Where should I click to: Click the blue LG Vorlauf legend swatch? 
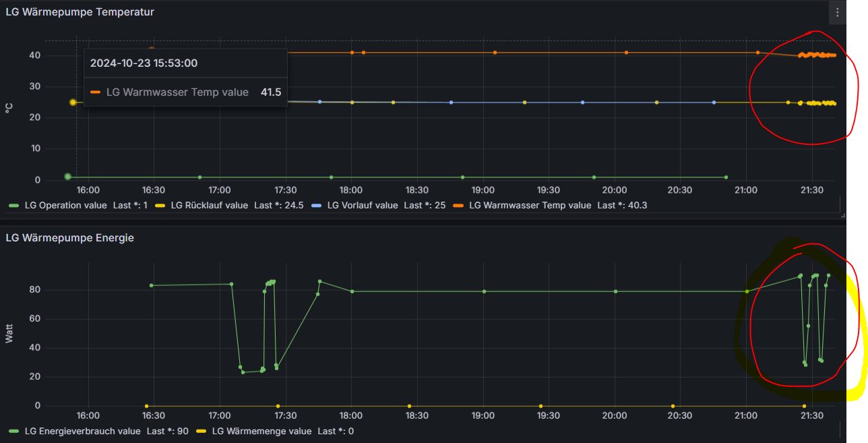[316, 205]
